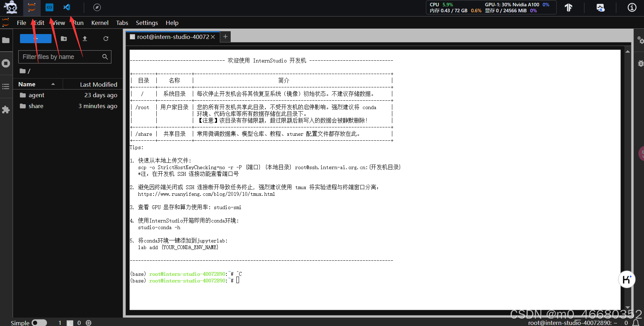Click the CPU 5.9% usage readout
The image size is (644, 326).
(441, 5)
